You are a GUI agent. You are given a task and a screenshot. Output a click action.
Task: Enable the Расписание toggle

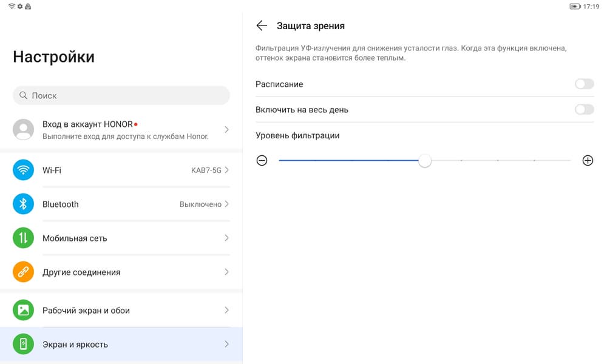pyautogui.click(x=584, y=84)
